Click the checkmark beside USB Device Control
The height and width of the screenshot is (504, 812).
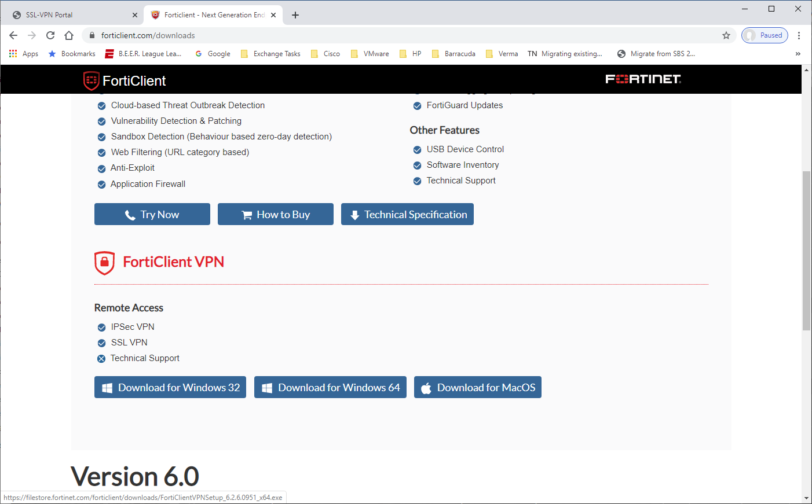click(x=417, y=150)
